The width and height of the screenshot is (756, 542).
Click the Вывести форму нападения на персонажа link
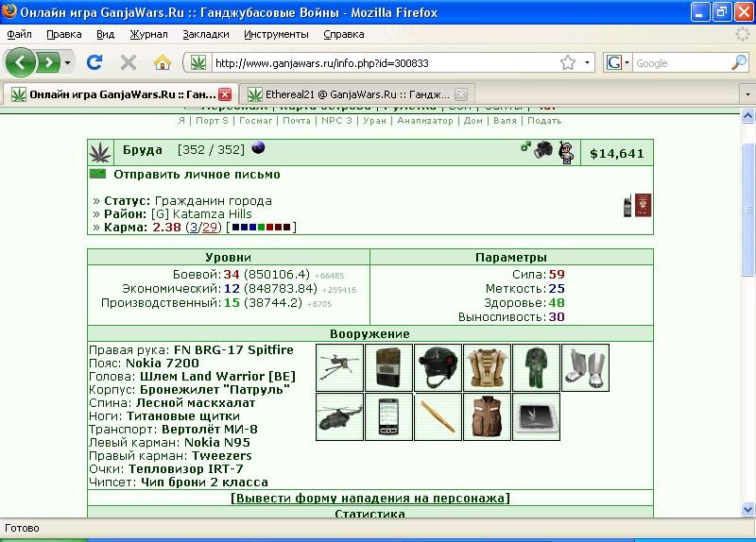[x=370, y=498]
